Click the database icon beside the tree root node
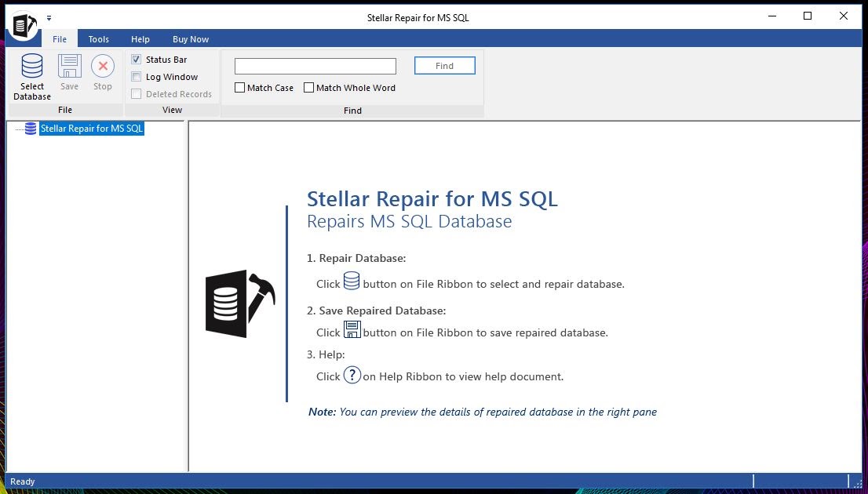This screenshot has height=494, width=868. (x=30, y=128)
